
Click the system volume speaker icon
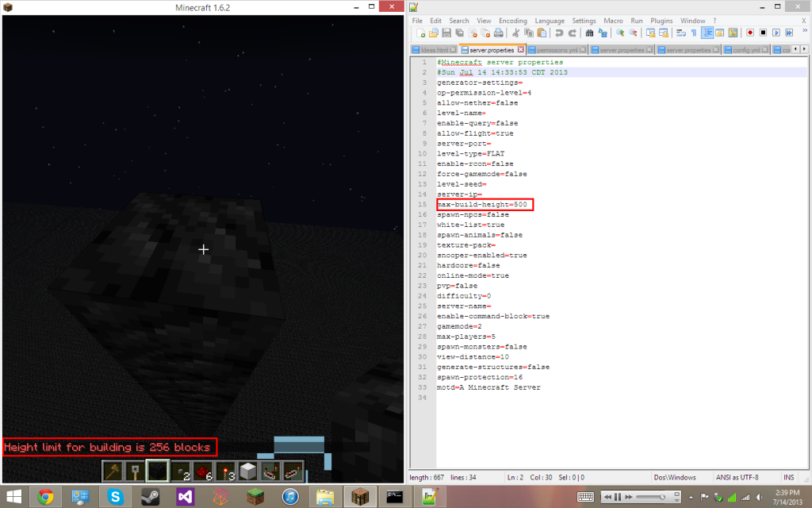759,498
